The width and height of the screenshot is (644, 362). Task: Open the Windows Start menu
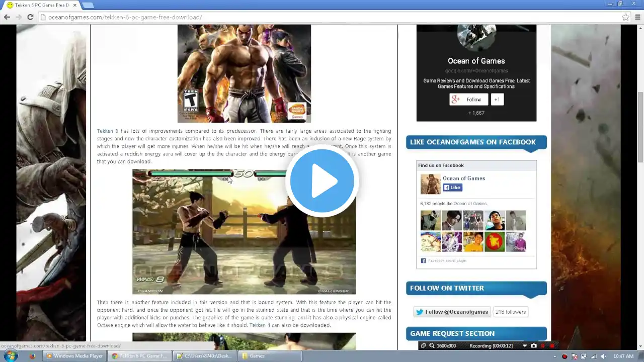(11, 356)
